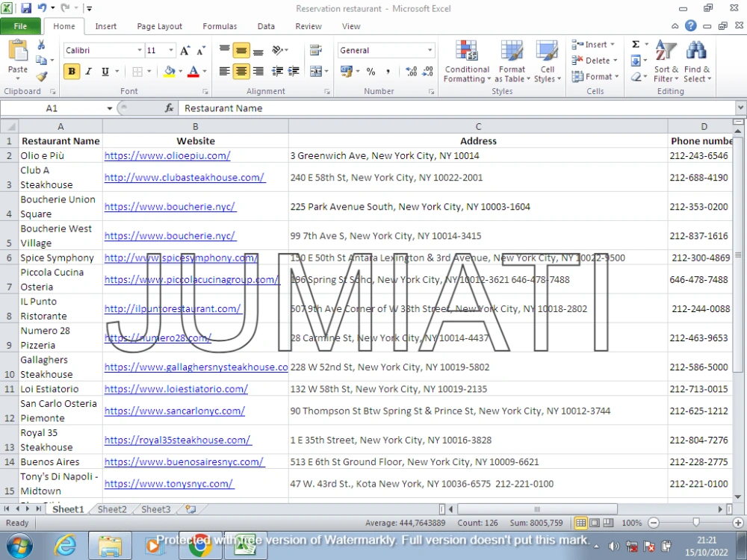Open the Format as Table gallery
Viewport: 747px width, 560px height.
(512, 61)
